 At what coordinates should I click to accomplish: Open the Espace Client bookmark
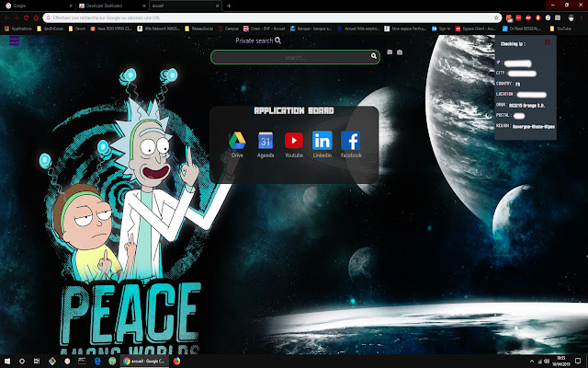476,29
